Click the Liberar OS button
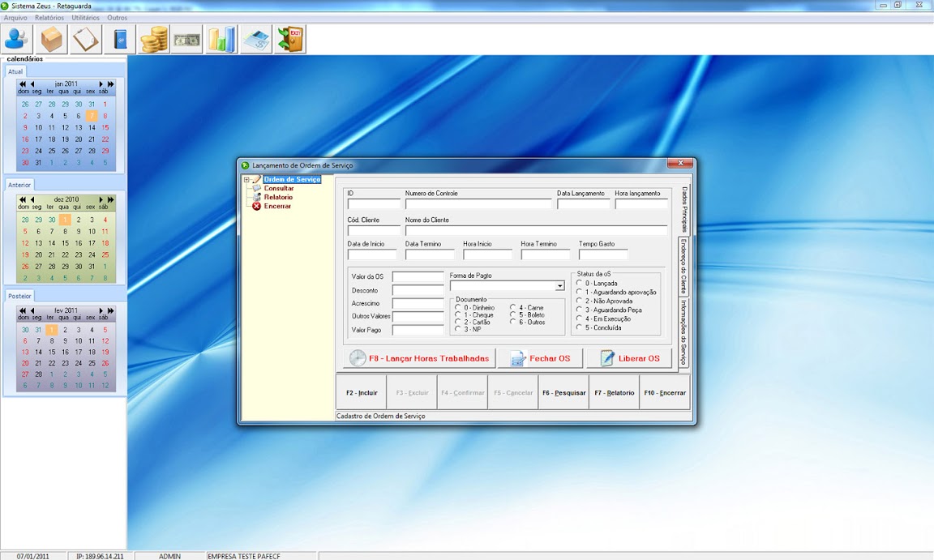Image resolution: width=934 pixels, height=560 pixels. [x=630, y=358]
